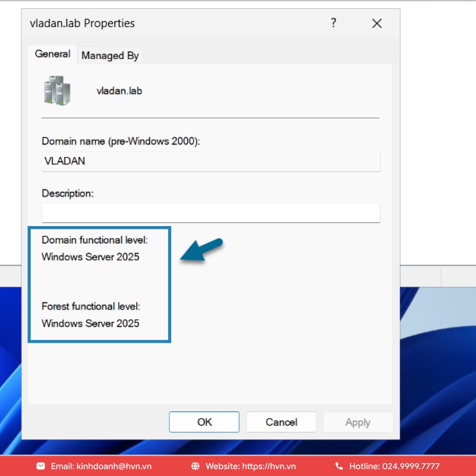Viewport: 476px width, 476px height.
Task: Click the Hotline 024.9999.7777 text
Action: click(394, 466)
